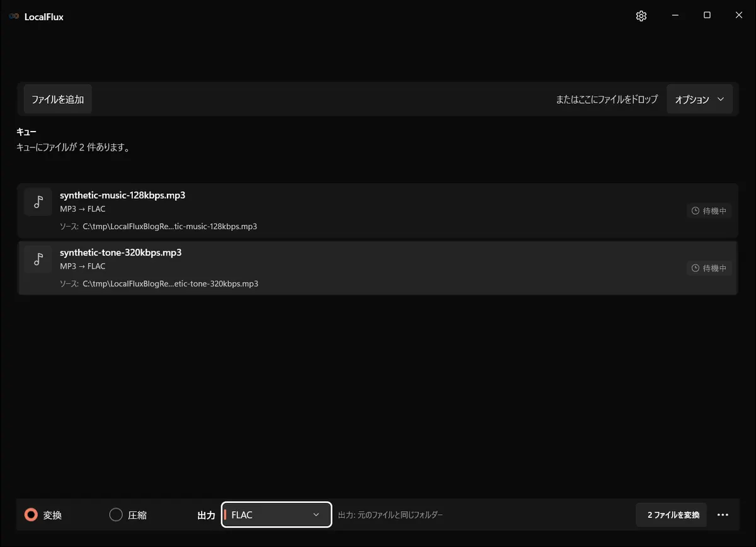
Task: Click the 出力 label
Action: pyautogui.click(x=207, y=515)
